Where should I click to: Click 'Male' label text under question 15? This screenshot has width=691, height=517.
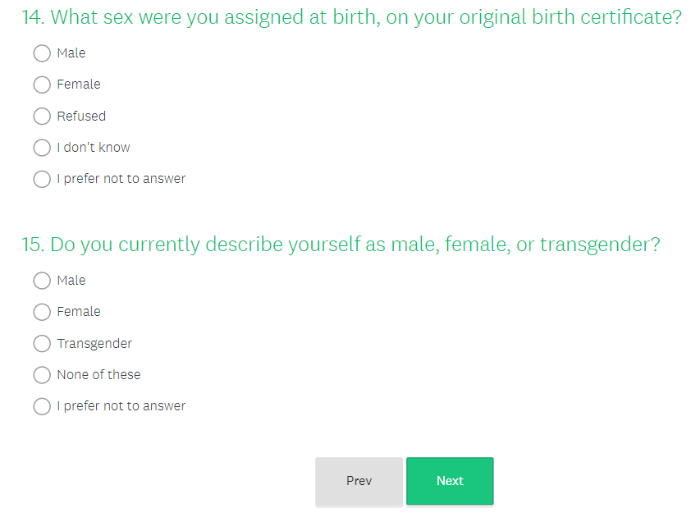(71, 281)
